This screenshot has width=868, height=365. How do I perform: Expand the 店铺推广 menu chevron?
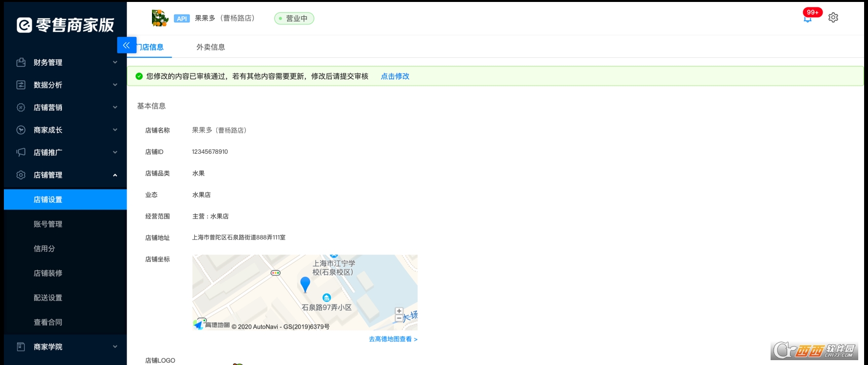[115, 152]
